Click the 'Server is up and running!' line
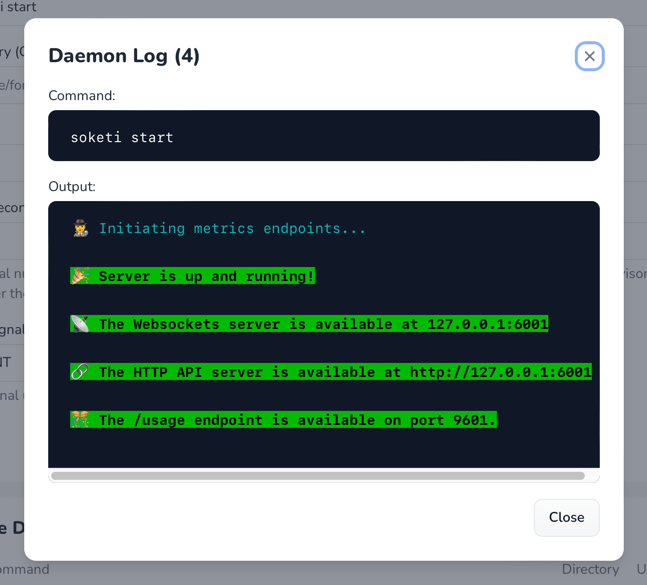Viewport: 647px width, 585px height. tap(206, 276)
